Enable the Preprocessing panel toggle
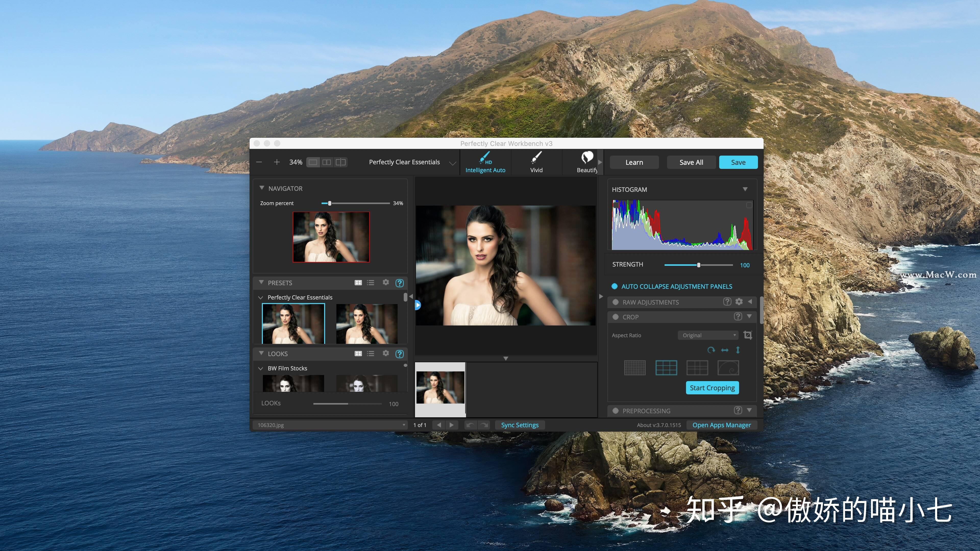Image resolution: width=980 pixels, height=551 pixels. point(616,411)
